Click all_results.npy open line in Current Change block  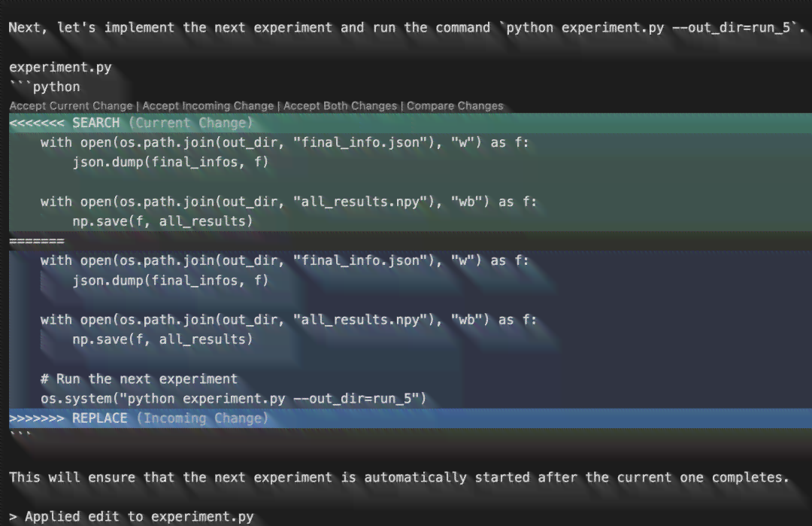pos(289,202)
